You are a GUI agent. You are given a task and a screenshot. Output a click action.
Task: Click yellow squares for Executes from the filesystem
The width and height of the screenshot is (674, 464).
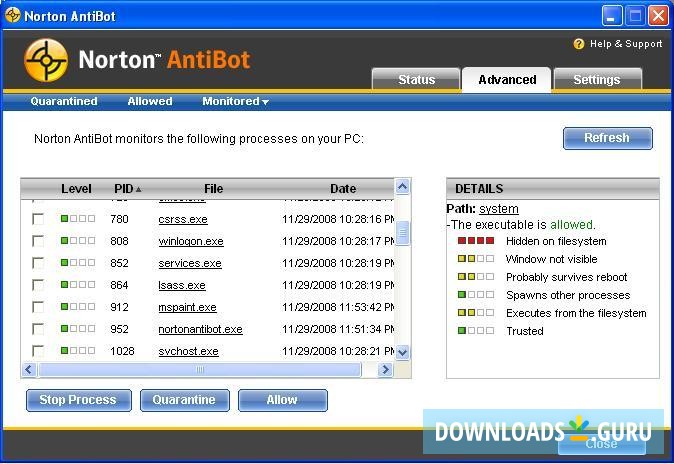476,313
